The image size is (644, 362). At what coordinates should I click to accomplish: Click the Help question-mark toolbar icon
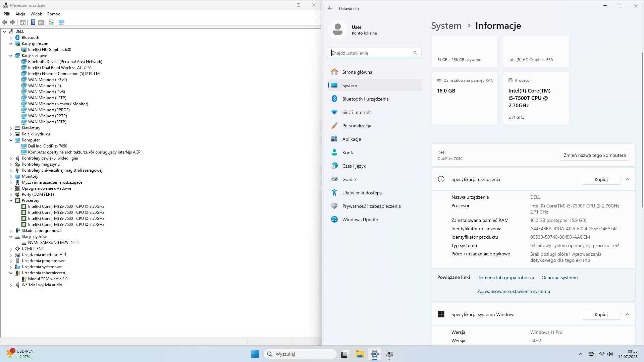click(x=33, y=22)
